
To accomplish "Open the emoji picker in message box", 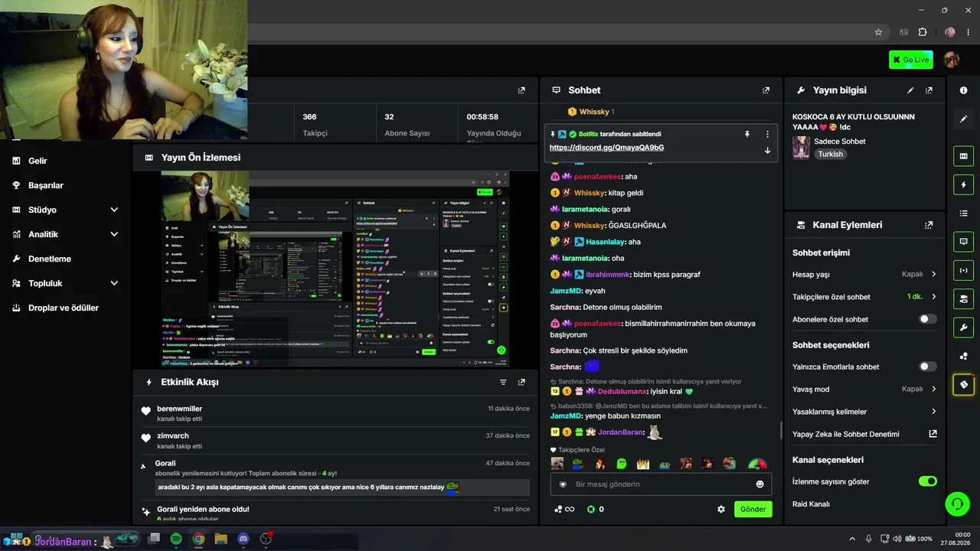I will click(x=759, y=484).
